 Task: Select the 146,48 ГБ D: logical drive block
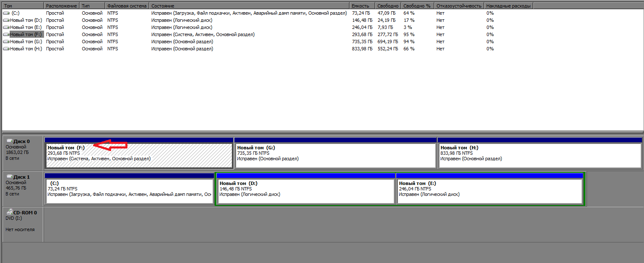305,192
